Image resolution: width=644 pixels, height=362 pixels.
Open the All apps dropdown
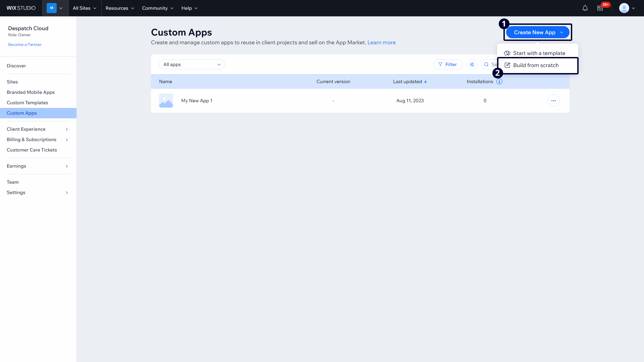coord(192,64)
